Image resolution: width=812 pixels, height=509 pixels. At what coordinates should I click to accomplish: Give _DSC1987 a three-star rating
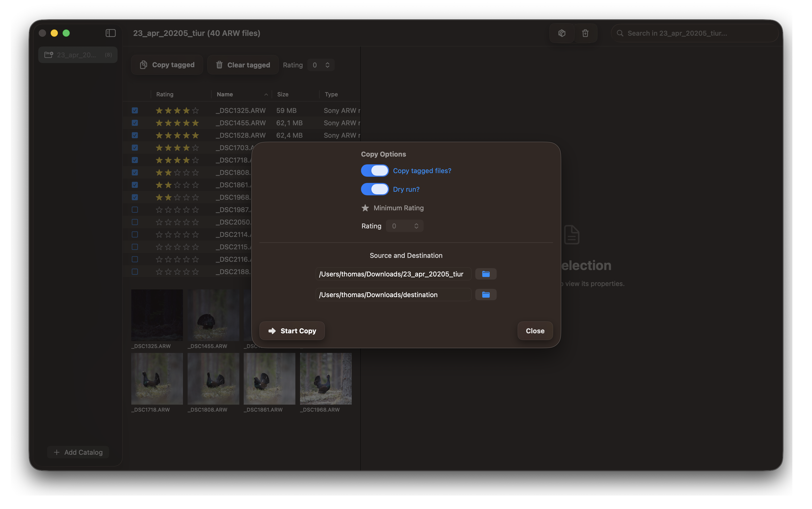pyautogui.click(x=177, y=209)
